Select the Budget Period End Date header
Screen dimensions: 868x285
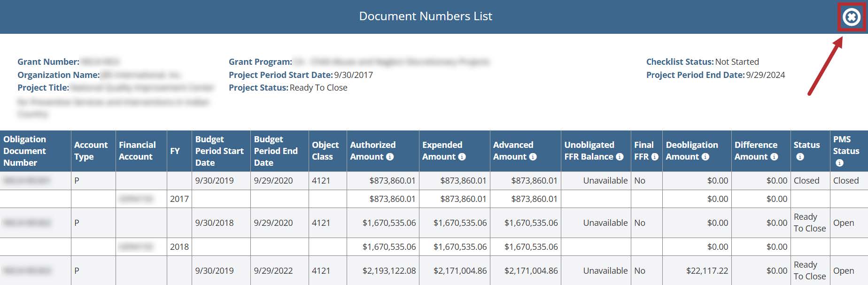tap(276, 151)
